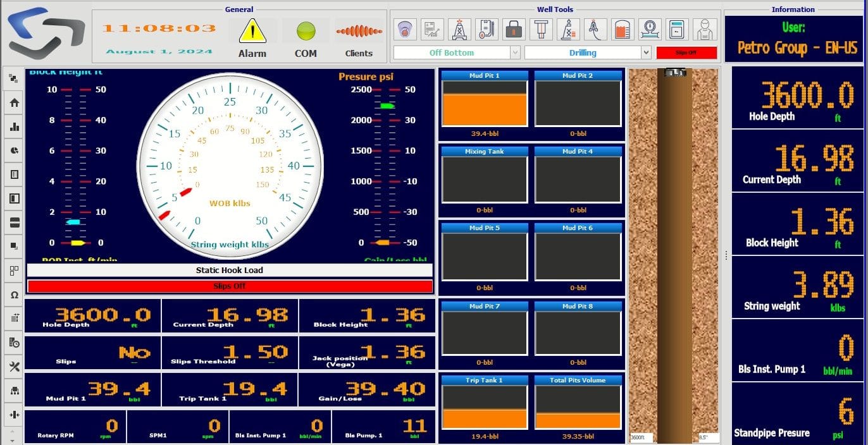The height and width of the screenshot is (445, 868).
Task: Open the padlock tool icon
Action: (514, 30)
